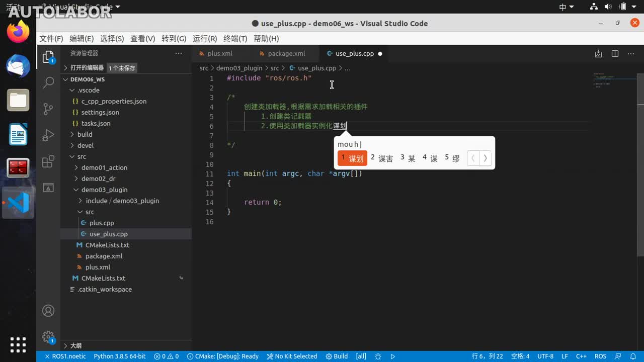
Task: Click the notifications bell in status bar
Action: click(633, 356)
